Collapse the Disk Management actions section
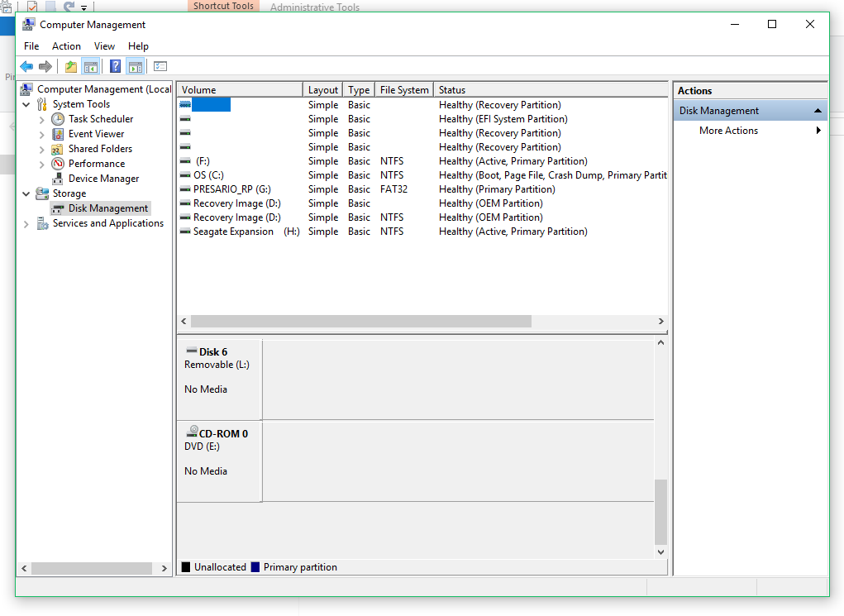Image resolution: width=844 pixels, height=616 pixels. (818, 111)
